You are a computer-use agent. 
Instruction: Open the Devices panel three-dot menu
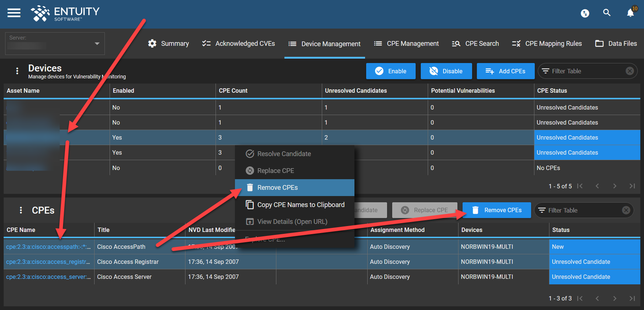click(x=17, y=71)
